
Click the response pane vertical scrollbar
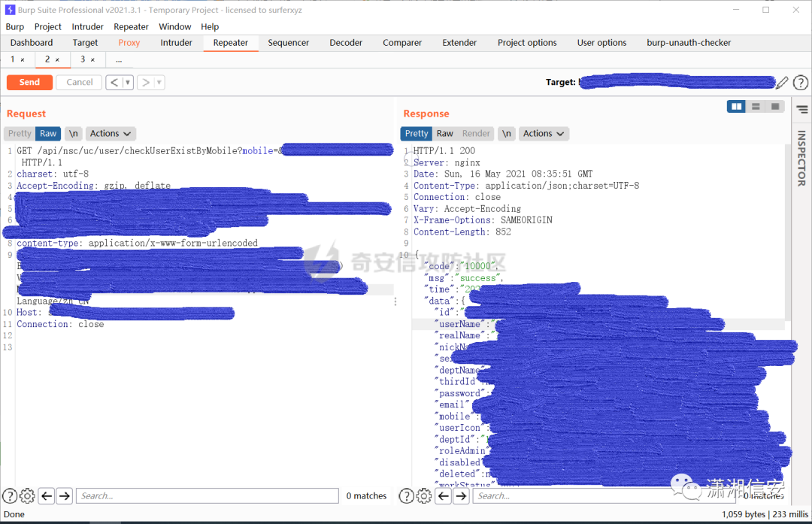(x=788, y=233)
